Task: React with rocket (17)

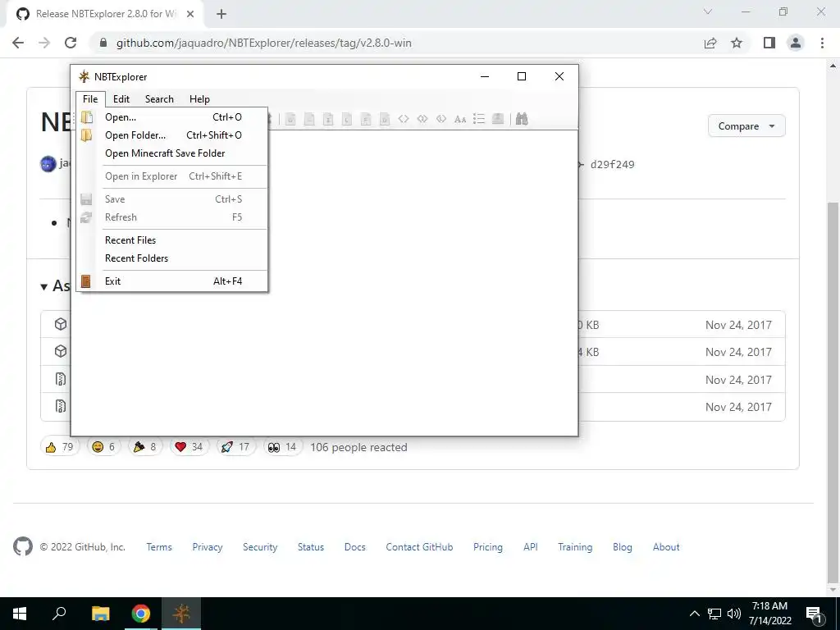Action: pos(235,447)
